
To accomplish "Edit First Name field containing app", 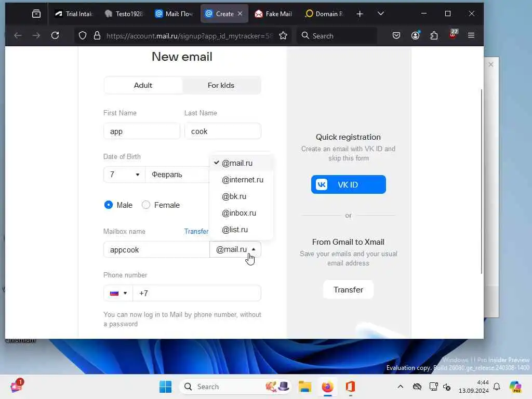I will pyautogui.click(x=142, y=131).
